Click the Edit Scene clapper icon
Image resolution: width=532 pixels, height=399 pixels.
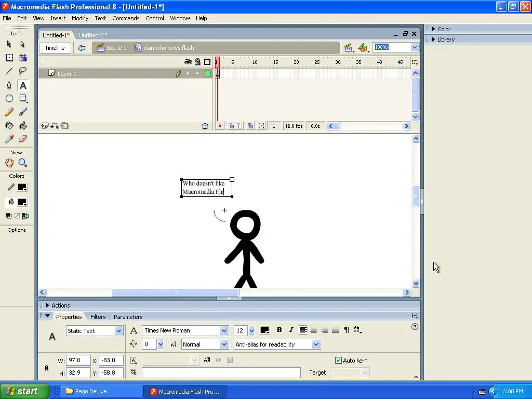pyautogui.click(x=349, y=48)
